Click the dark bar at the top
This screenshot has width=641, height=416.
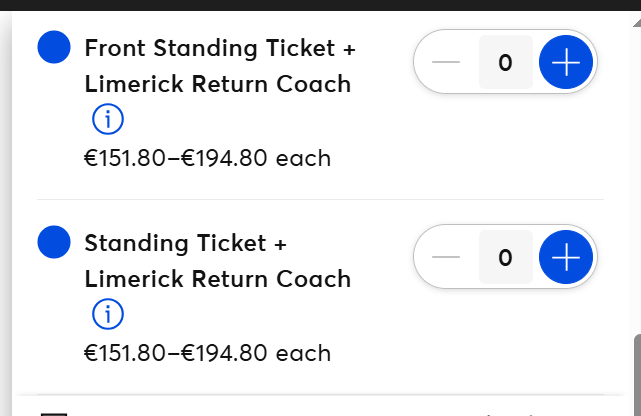pos(320,5)
